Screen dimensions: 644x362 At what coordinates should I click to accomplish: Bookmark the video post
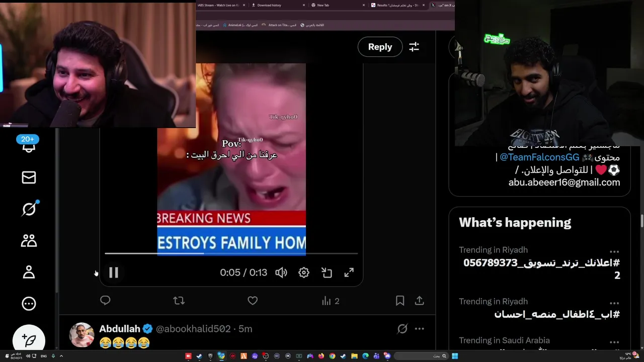point(400,301)
